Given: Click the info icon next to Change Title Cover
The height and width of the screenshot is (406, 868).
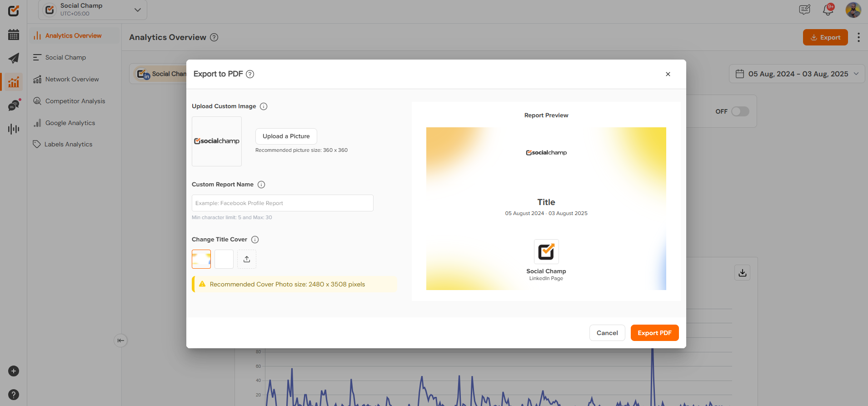Looking at the screenshot, I should (255, 240).
